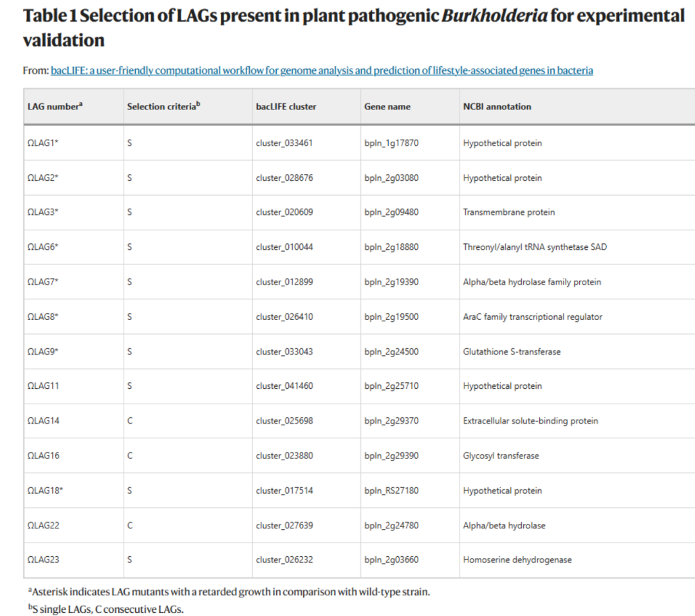This screenshot has width=695, height=616.
Task: Click cluster_012899 in ΩLAG7 row
Action: (284, 282)
